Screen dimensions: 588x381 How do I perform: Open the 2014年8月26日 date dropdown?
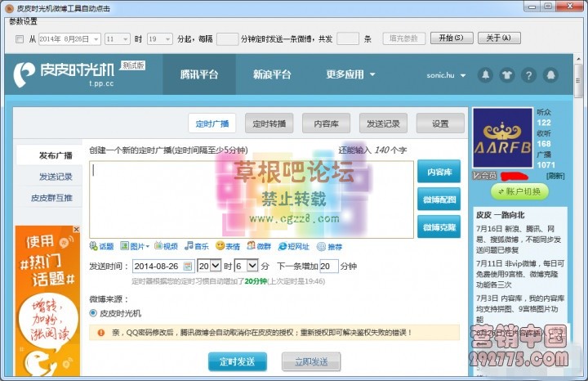pos(96,39)
